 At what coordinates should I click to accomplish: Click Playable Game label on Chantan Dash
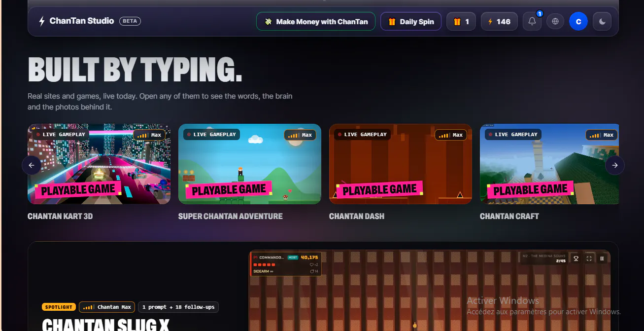click(379, 189)
